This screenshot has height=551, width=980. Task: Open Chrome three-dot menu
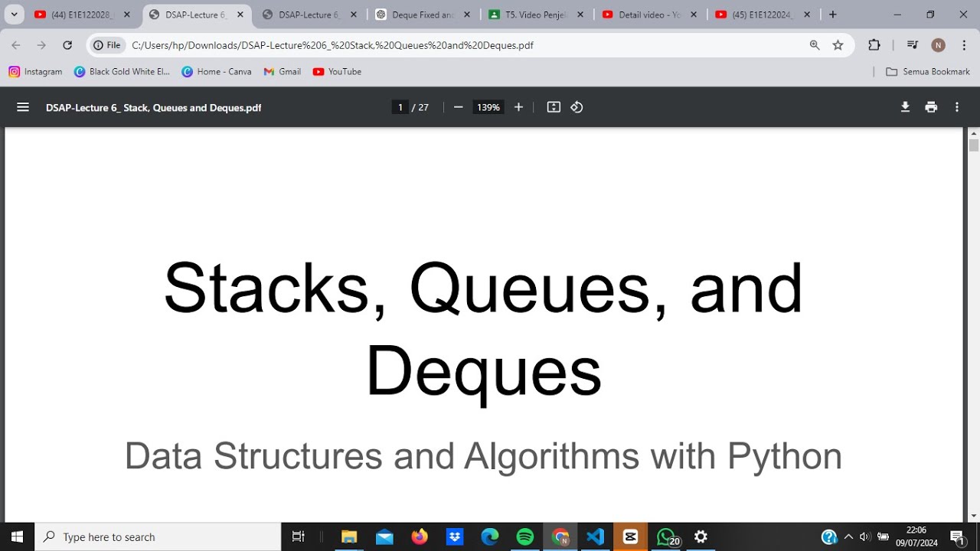click(964, 45)
